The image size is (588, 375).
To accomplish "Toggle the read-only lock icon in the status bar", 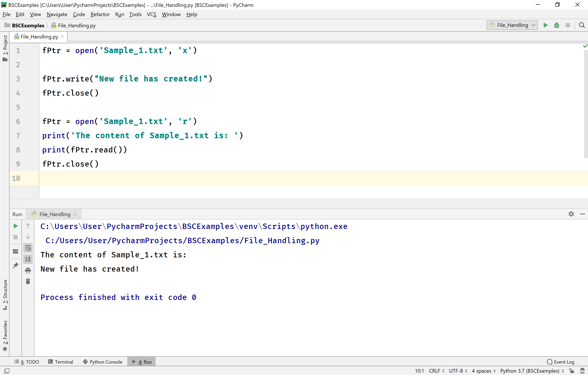I will pos(571,371).
